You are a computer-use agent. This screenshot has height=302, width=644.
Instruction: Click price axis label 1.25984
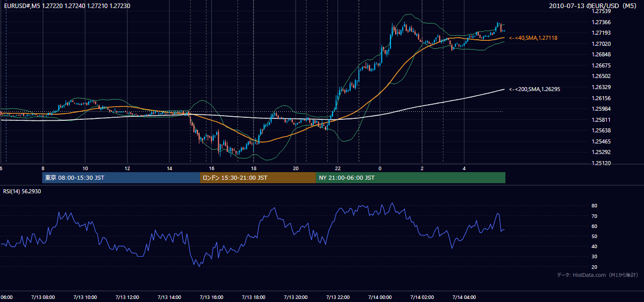click(x=601, y=109)
